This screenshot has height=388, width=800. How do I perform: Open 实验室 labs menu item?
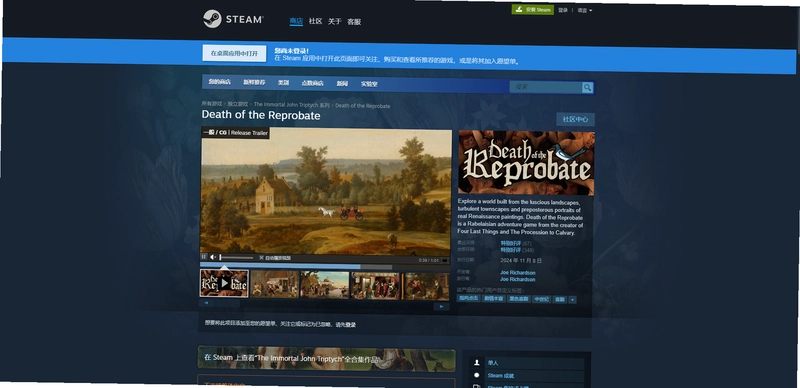tap(369, 84)
